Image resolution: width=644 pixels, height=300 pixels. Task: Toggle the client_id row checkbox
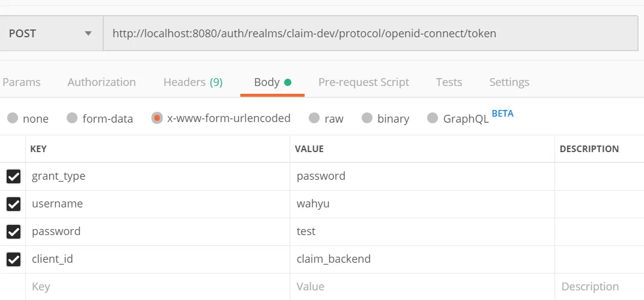13,260
